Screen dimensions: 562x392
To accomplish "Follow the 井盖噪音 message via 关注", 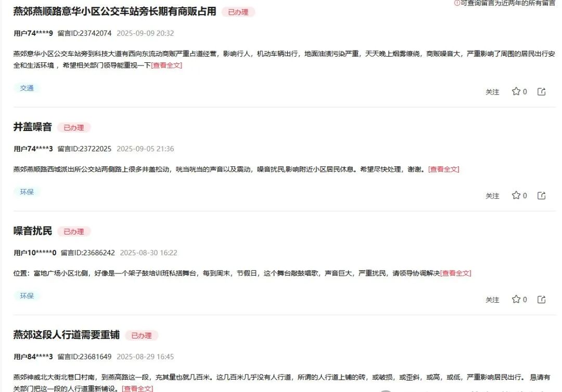I will click(x=492, y=196).
